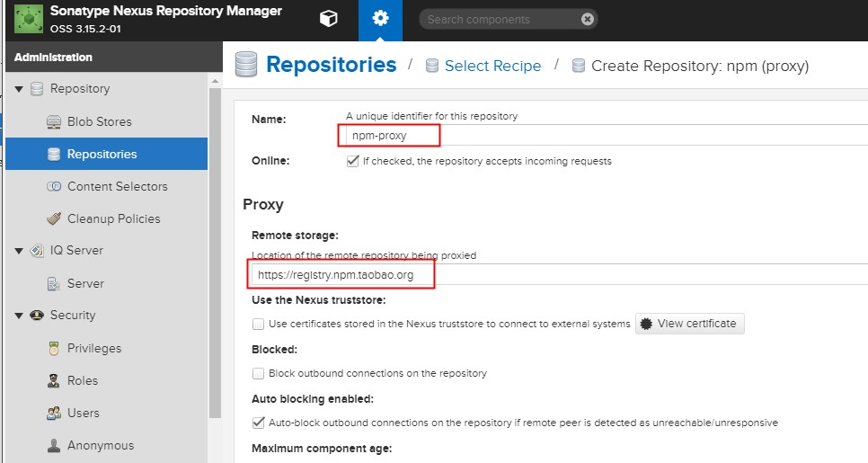The image size is (868, 463).
Task: Collapse the Repository tree section
Action: click(19, 89)
